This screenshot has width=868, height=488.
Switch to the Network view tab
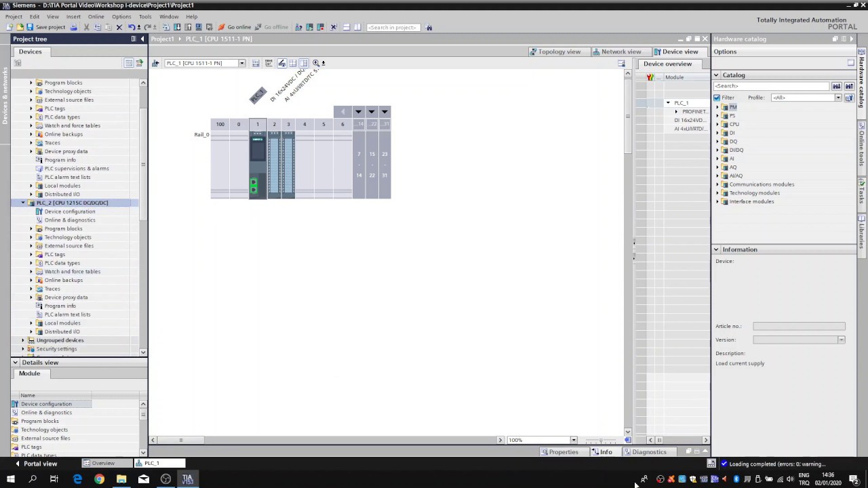pos(616,52)
